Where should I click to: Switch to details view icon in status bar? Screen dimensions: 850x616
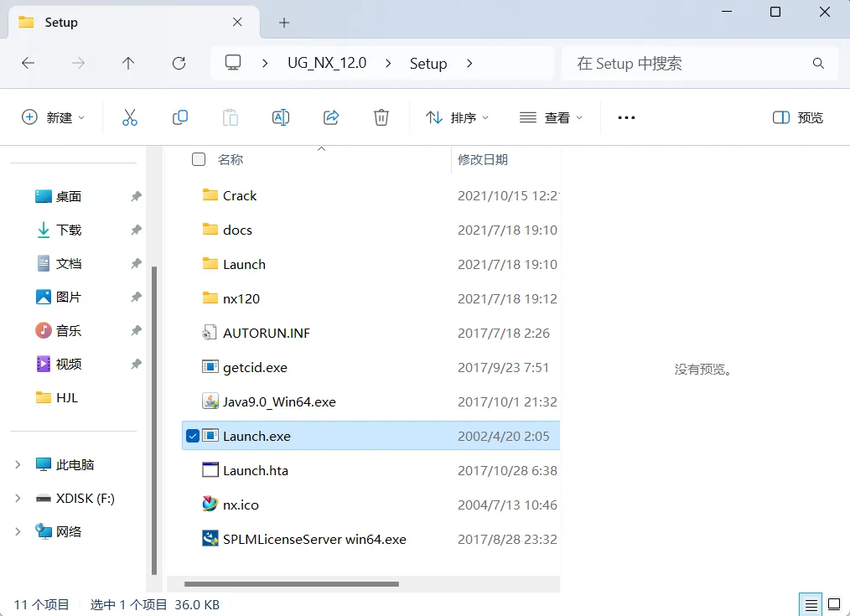pyautogui.click(x=811, y=604)
